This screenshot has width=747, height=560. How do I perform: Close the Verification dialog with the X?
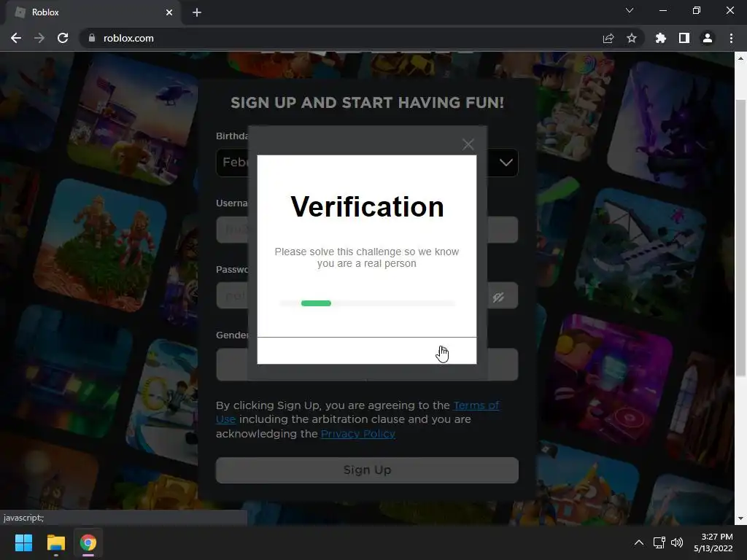point(468,144)
